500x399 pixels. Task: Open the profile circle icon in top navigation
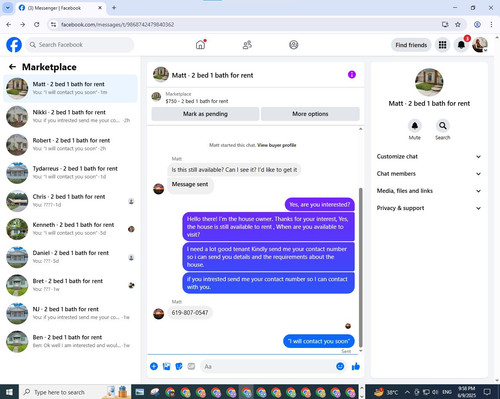(294, 45)
